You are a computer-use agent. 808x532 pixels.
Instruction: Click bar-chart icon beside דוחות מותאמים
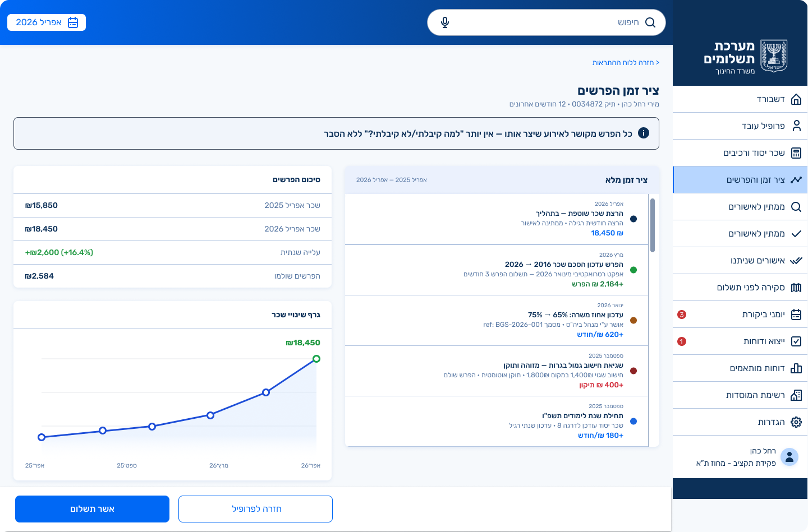pyautogui.click(x=796, y=368)
